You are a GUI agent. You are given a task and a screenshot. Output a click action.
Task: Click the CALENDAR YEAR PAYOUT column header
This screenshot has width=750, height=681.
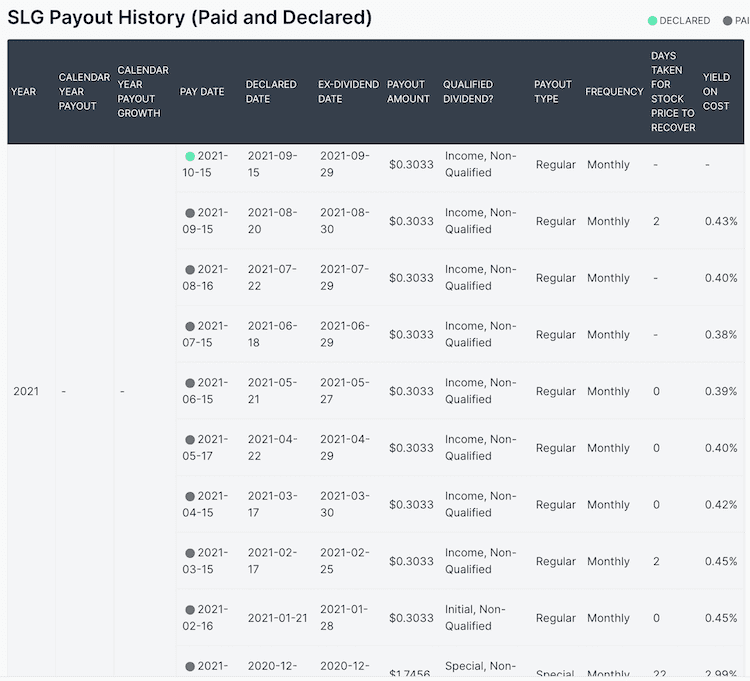[x=84, y=91]
